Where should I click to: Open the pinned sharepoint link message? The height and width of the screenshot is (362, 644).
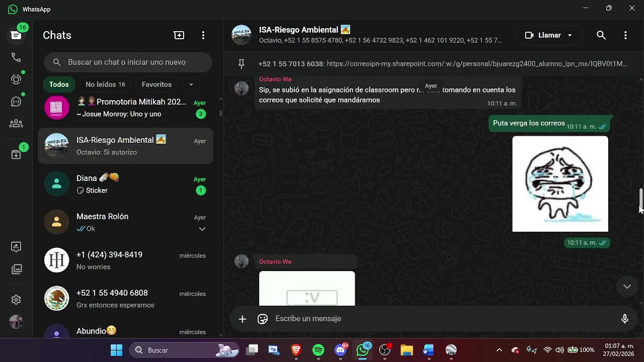pos(443,64)
